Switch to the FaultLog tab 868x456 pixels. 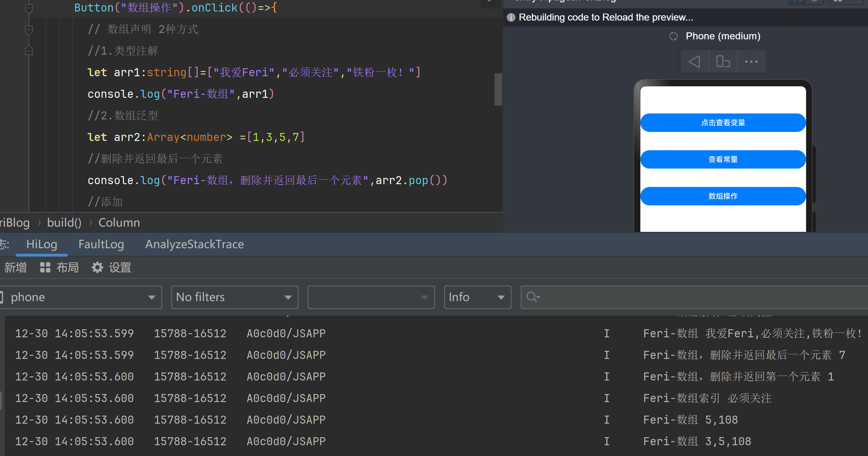click(101, 244)
